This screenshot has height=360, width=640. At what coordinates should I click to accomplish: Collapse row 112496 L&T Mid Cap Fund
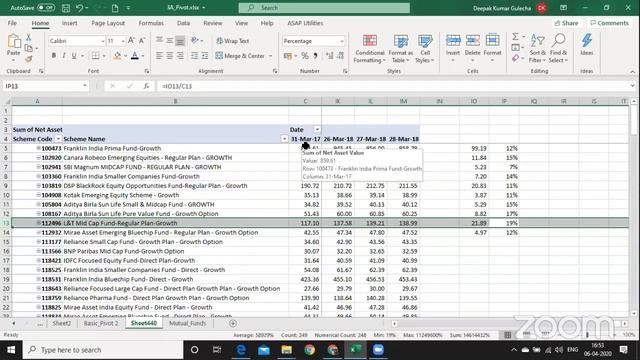pos(38,223)
